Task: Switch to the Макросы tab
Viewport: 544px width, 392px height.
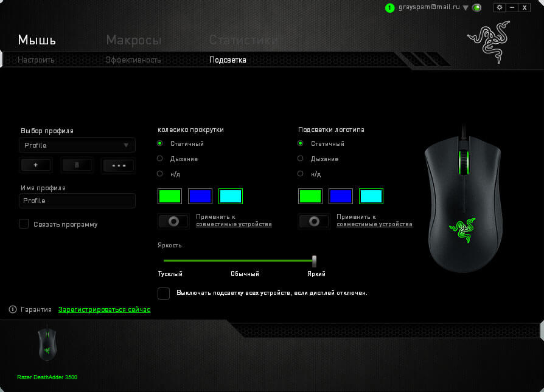Action: point(133,40)
